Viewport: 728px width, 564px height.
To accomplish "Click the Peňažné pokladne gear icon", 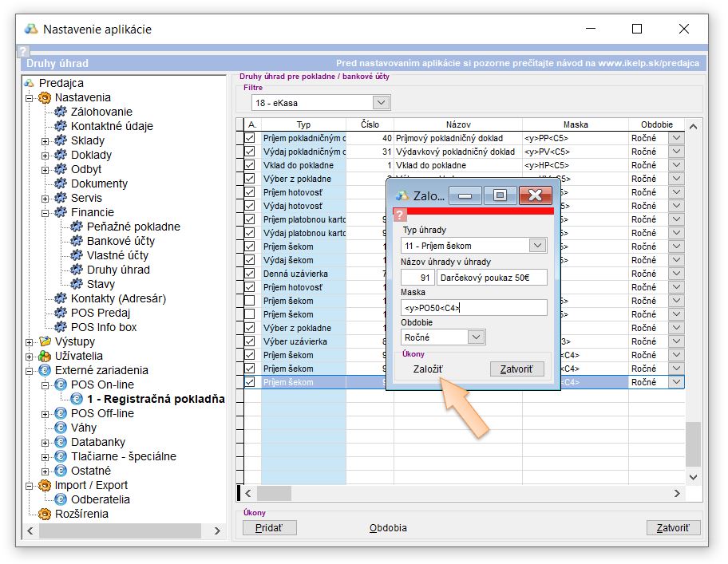I will pos(77,227).
